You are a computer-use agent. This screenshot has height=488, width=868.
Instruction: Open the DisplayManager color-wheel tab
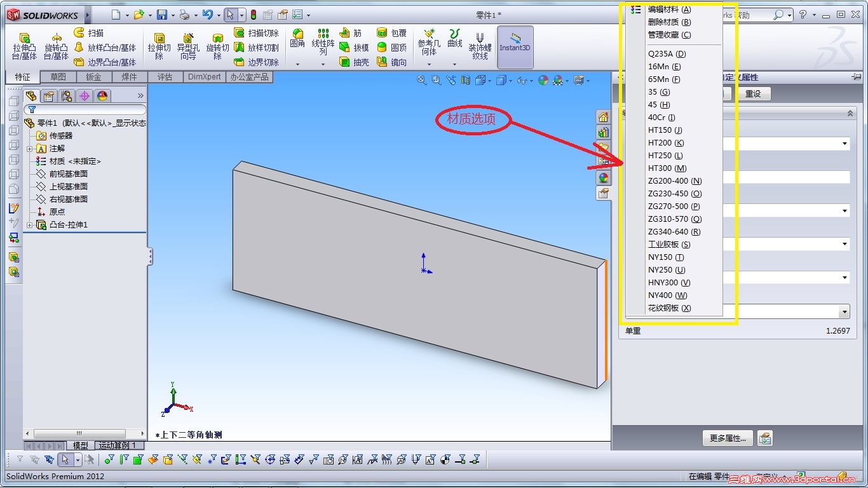[x=102, y=96]
